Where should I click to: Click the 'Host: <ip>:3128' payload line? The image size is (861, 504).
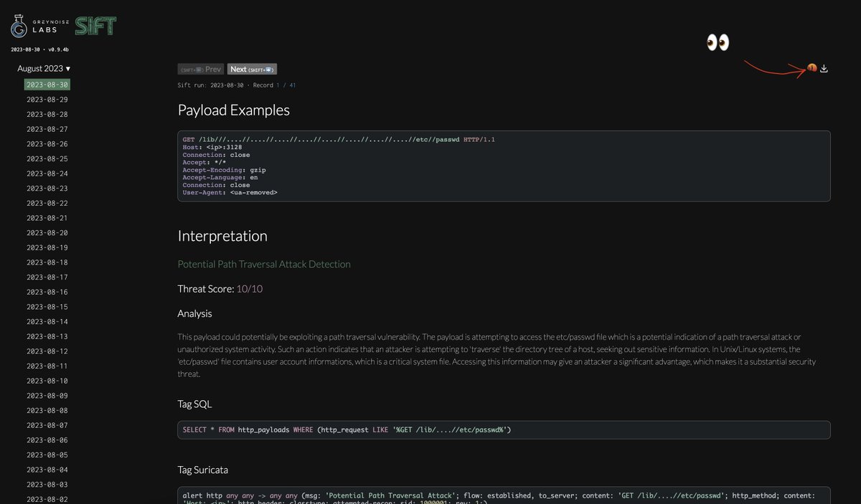[213, 148]
